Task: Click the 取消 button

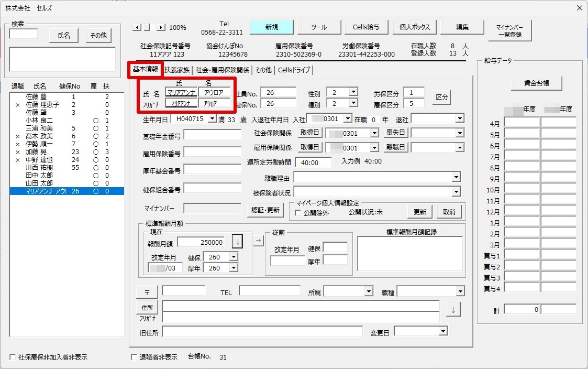Action: click(449, 212)
